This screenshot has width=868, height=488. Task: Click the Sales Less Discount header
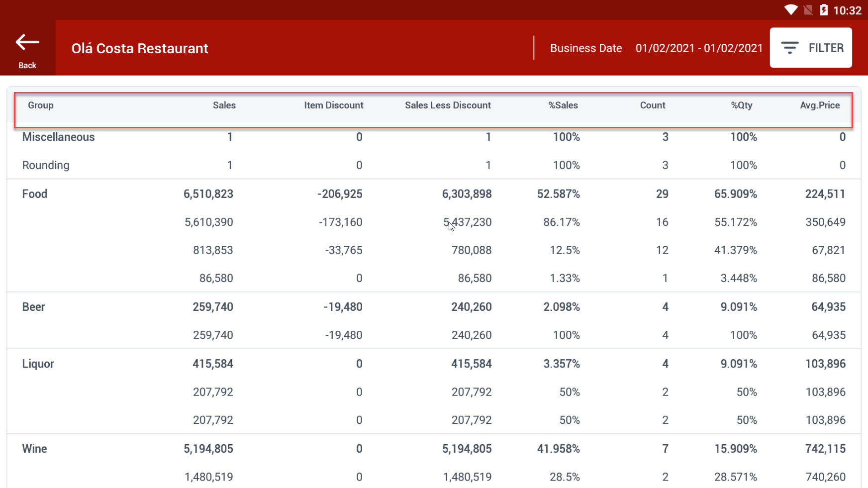tap(447, 105)
